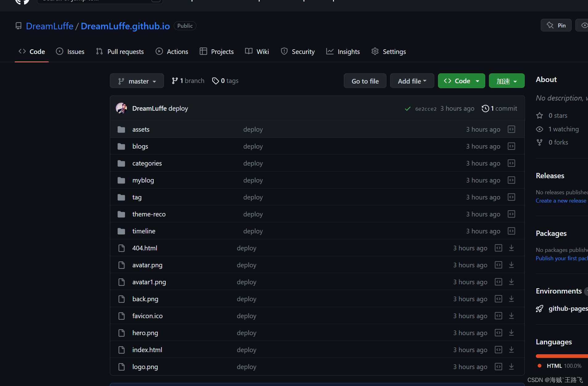Switch to the Wiki tab
This screenshot has width=588, height=386.
257,52
